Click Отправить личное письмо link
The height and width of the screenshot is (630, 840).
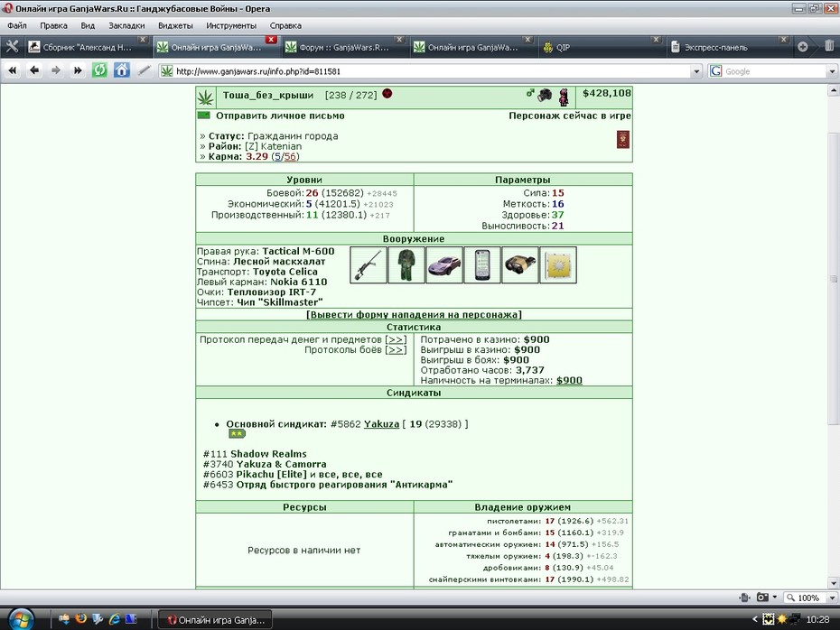[x=280, y=116]
